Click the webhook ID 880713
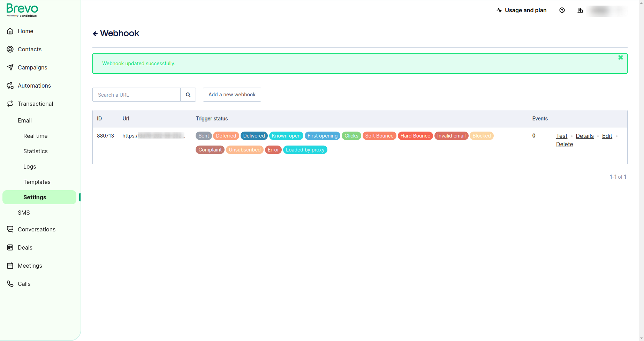Screen dimensions: 644x341 tap(105, 136)
